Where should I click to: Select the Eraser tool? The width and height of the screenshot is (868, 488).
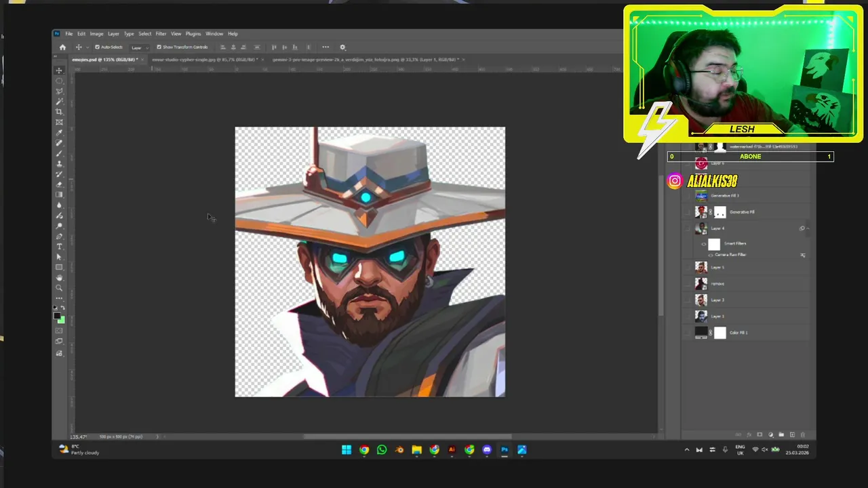[59, 184]
